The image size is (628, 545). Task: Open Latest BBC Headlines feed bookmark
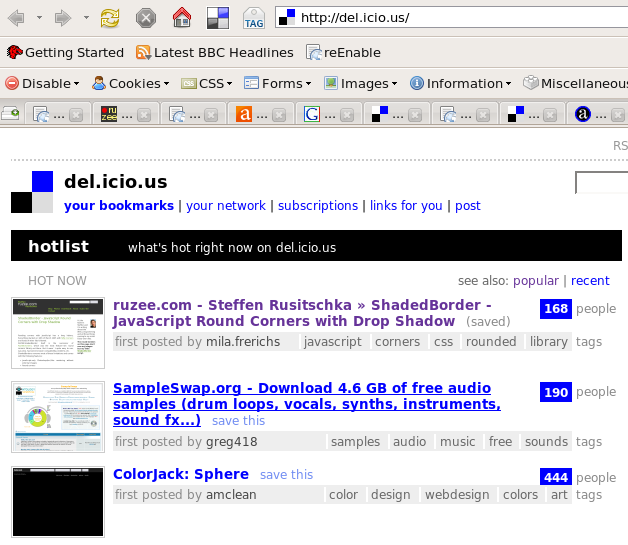215,52
